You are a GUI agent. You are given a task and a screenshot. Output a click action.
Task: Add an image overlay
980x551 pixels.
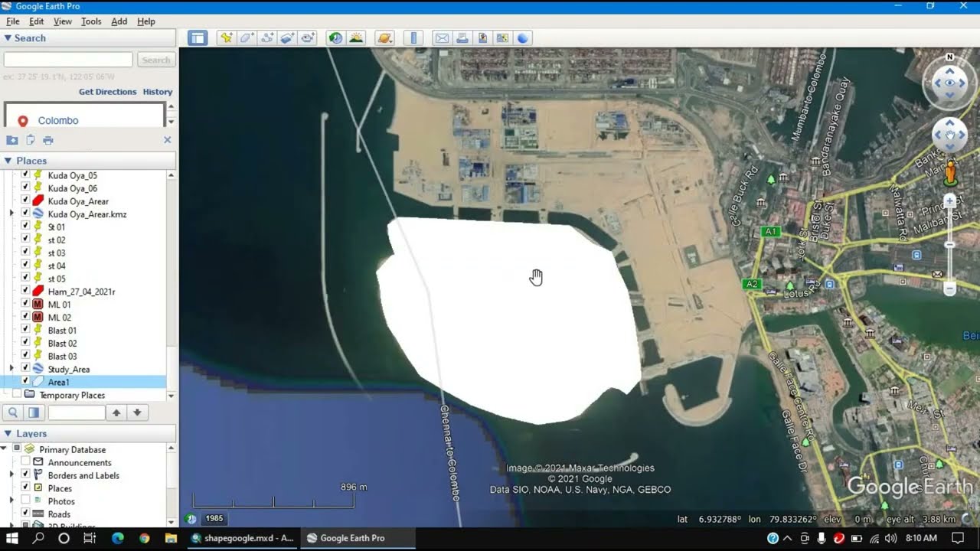pos(288,38)
